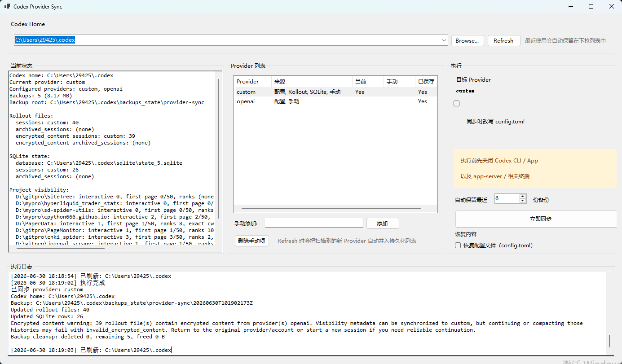Screen dimensions: 622x364
Task: Click the backup count spinner field showing 6
Action: click(x=507, y=198)
